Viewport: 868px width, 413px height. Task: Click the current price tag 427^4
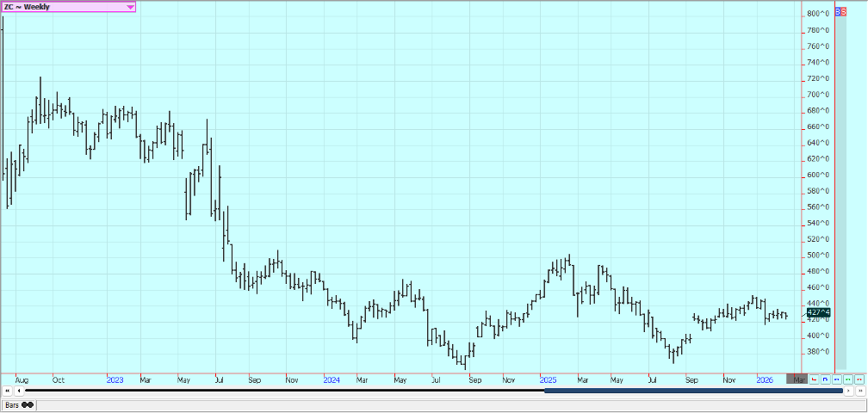817,313
